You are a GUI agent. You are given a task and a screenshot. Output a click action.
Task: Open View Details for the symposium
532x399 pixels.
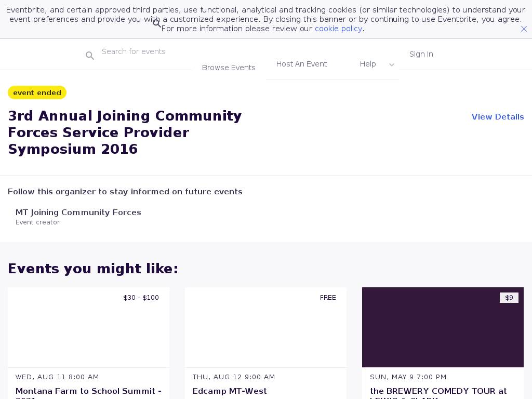(x=497, y=117)
